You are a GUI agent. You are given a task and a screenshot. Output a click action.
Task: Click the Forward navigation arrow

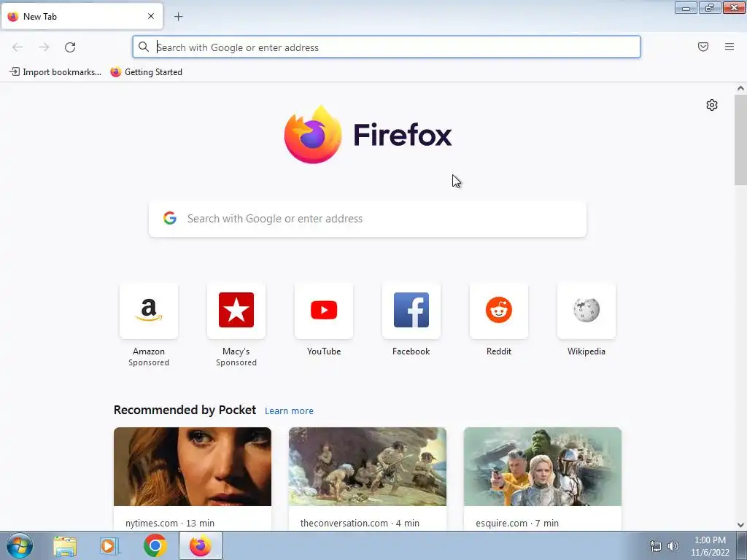[x=44, y=47]
